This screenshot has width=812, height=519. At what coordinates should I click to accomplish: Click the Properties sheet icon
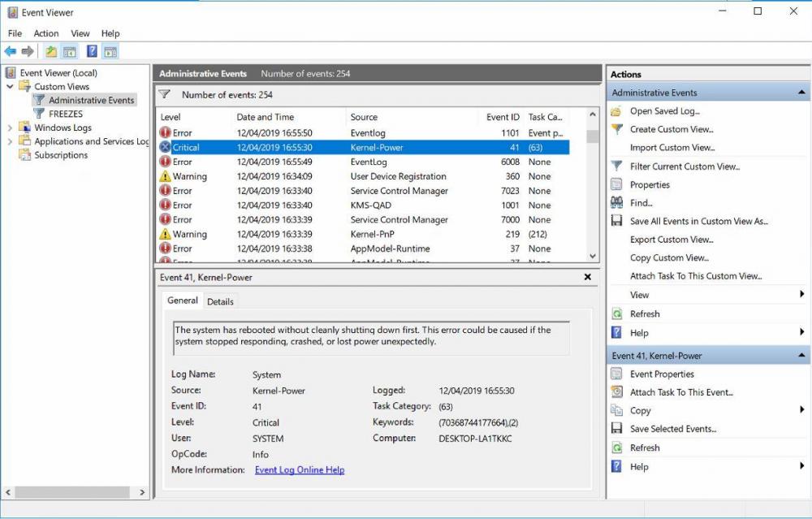pyautogui.click(x=616, y=184)
